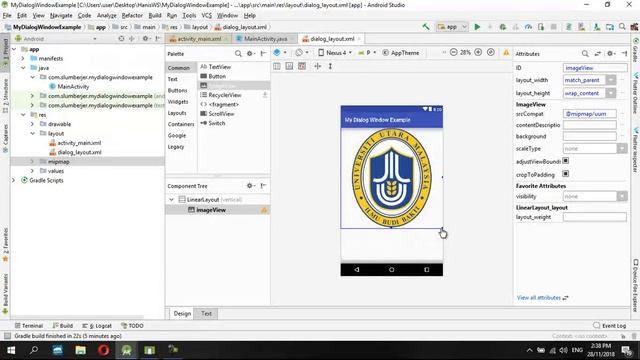Click View all attributes link
Image resolution: width=640 pixels, height=360 pixels.
[x=539, y=298]
